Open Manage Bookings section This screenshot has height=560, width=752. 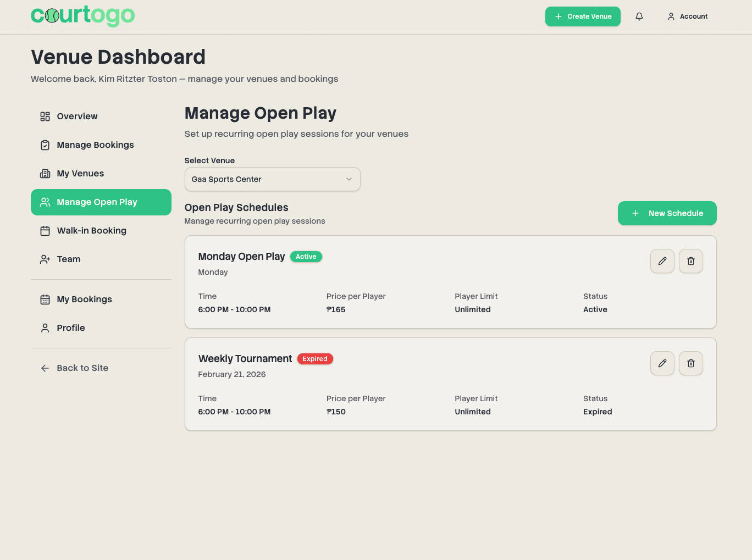point(95,145)
